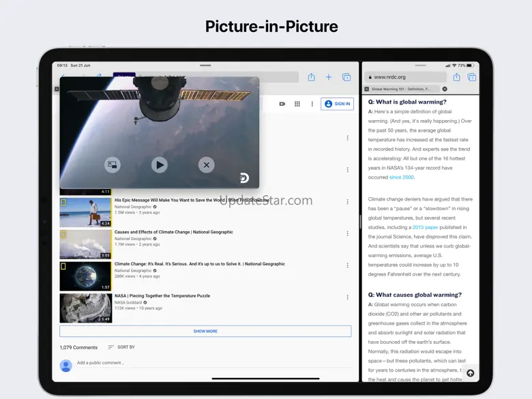532x399 pixels.
Task: Select the Global Warming 101 tab
Action: coord(401,89)
